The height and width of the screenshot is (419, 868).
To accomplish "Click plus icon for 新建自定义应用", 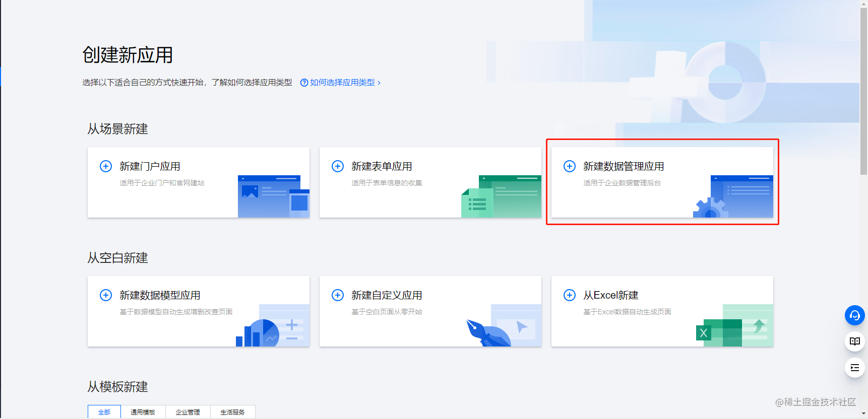I will [338, 295].
